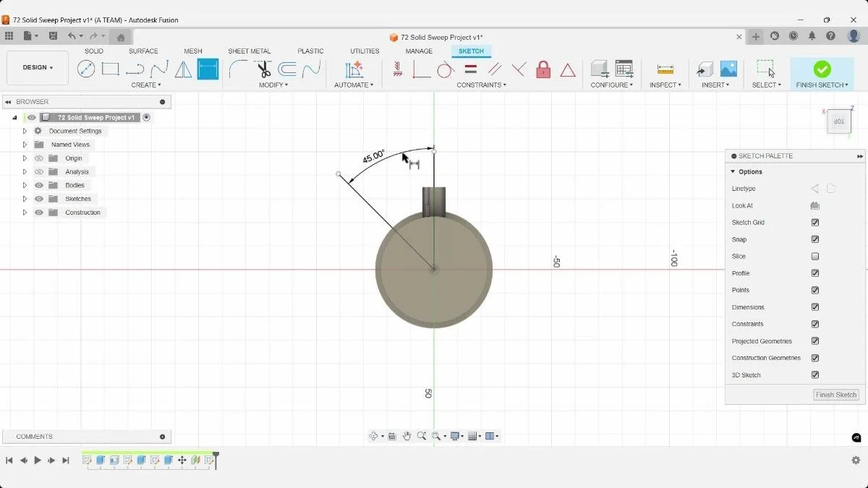Select the Spline tool

point(159,69)
